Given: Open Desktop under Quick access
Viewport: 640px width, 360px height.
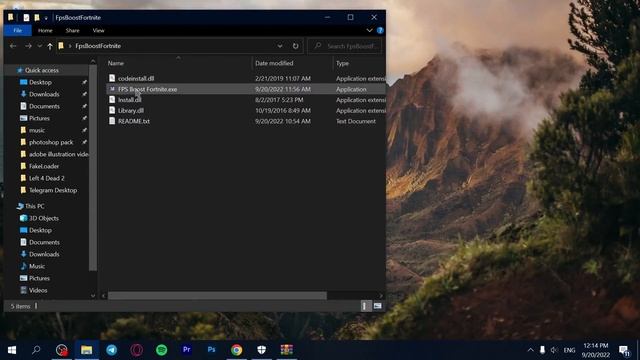Looking at the screenshot, I should (40, 82).
